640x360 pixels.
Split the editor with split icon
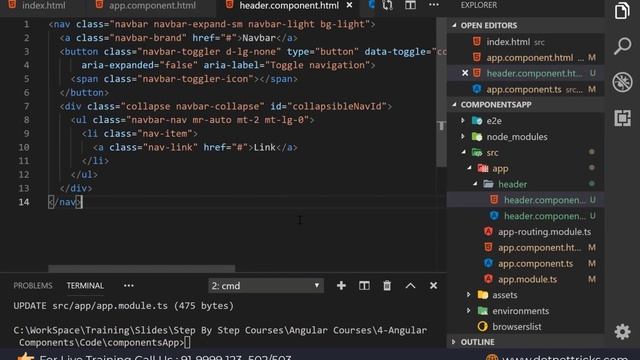point(410,5)
